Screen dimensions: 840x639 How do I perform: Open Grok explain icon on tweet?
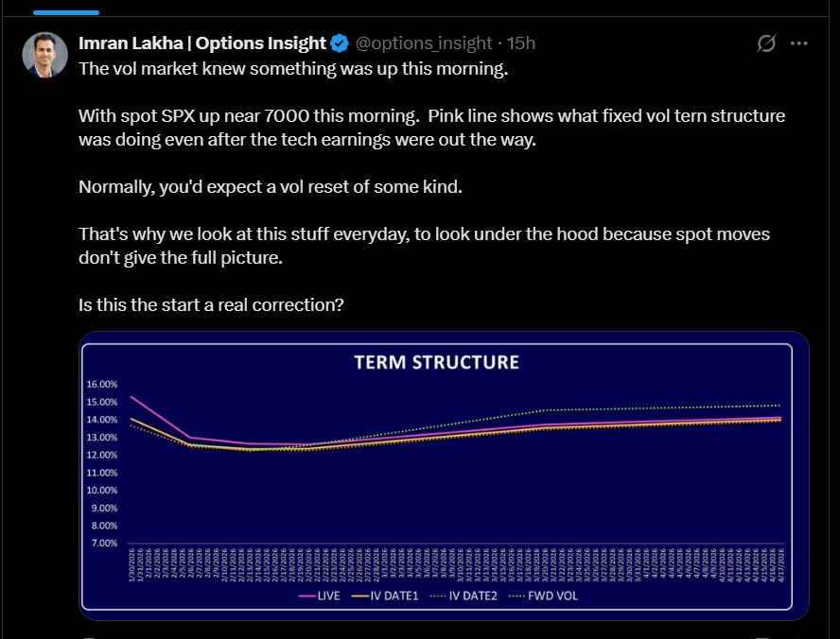pyautogui.click(x=767, y=43)
